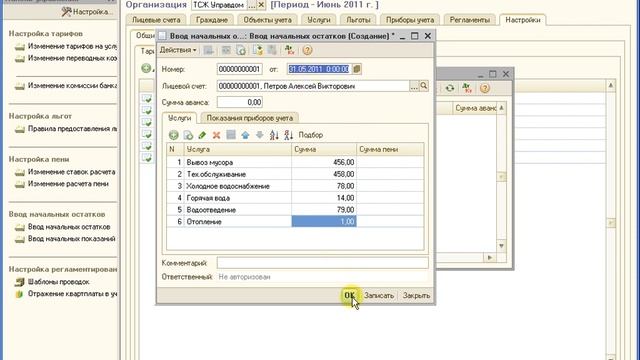Image resolution: width=640 pixels, height=360 pixels.
Task: Open the calendar picker beside the date field
Action: pos(357,69)
